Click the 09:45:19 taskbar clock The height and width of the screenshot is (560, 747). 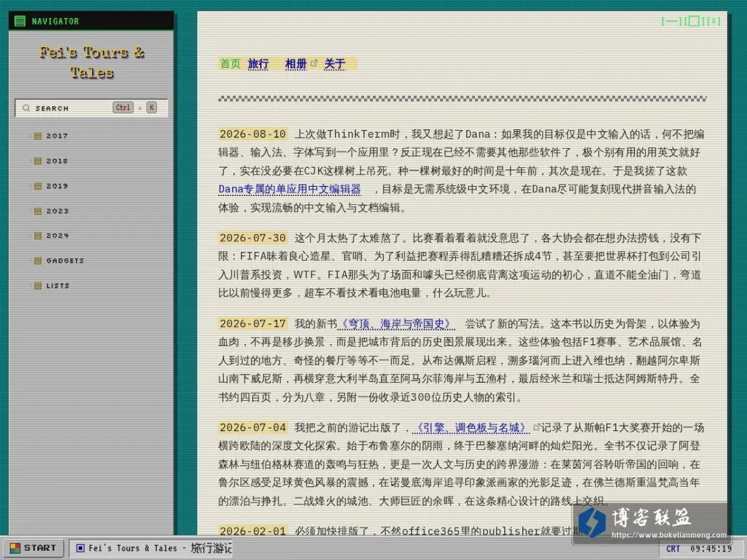click(711, 549)
